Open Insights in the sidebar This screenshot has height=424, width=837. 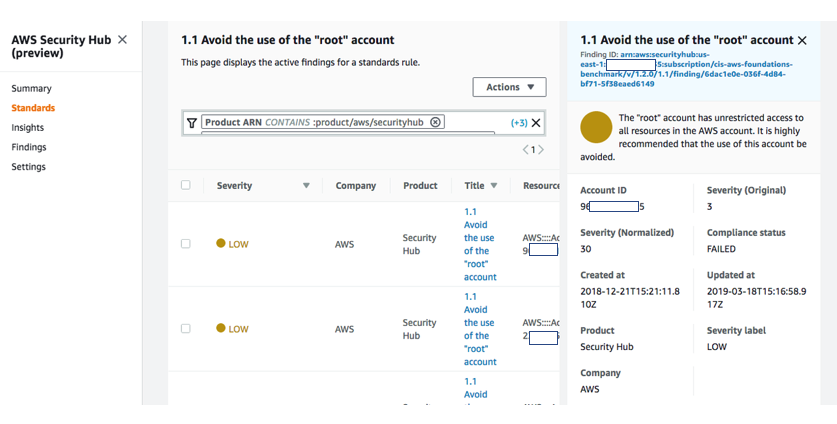[28, 128]
